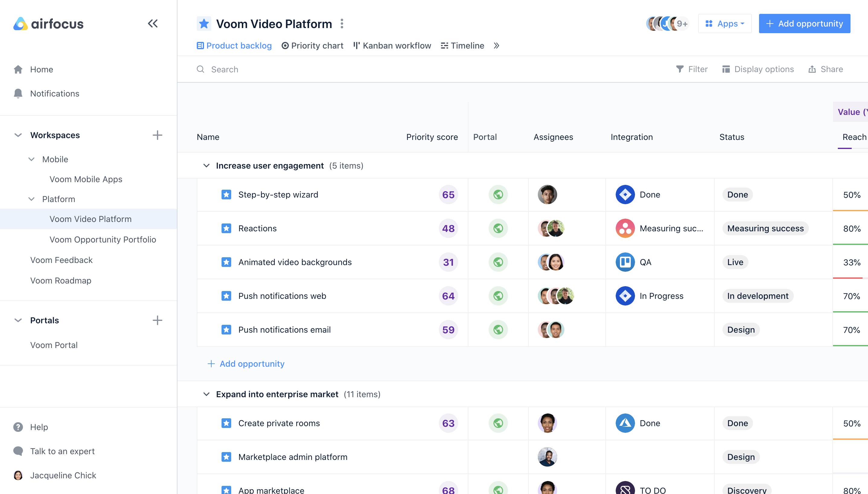Viewport: 868px width, 494px height.
Task: Switch to the Priority chart tab
Action: [x=312, y=46]
